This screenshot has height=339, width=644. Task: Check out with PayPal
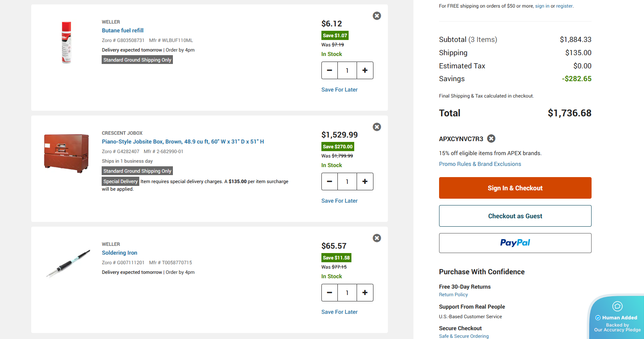(x=515, y=243)
